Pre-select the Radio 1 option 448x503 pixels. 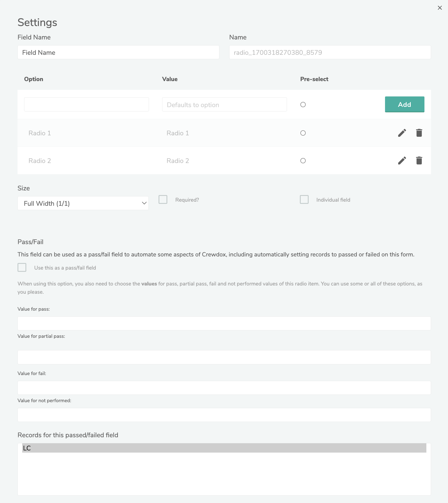pos(303,133)
